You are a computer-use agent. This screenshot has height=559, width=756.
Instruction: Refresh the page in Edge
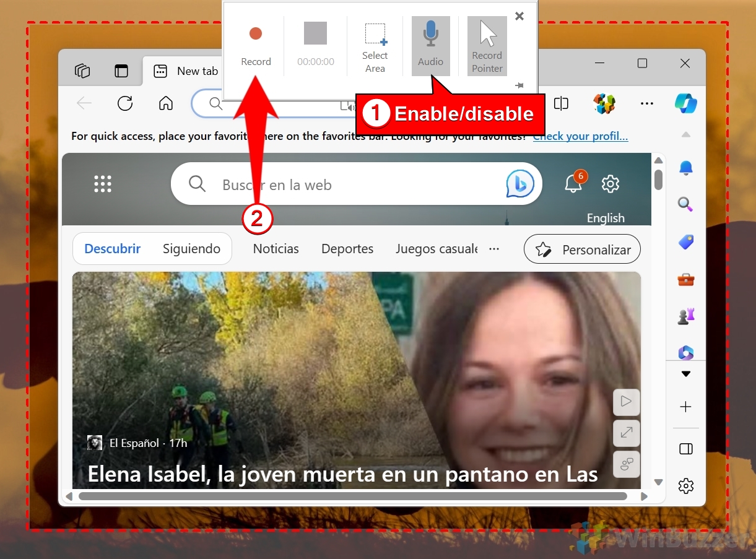coord(125,103)
